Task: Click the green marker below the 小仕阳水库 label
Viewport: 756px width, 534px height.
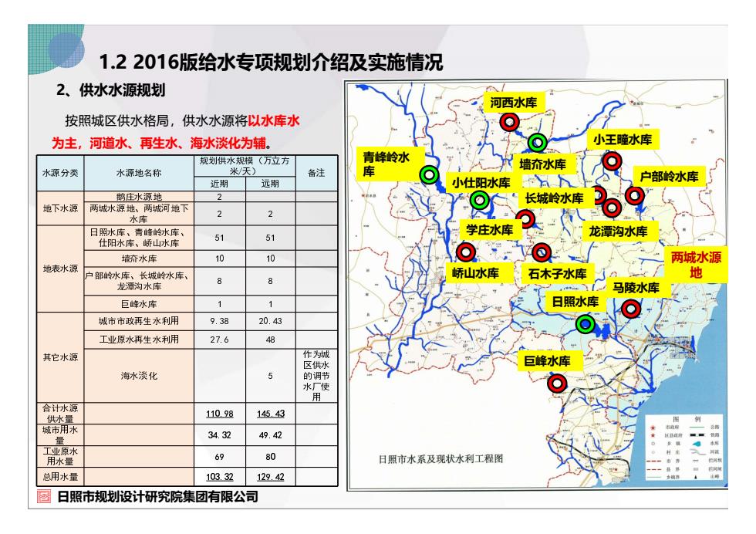Action: tap(479, 200)
